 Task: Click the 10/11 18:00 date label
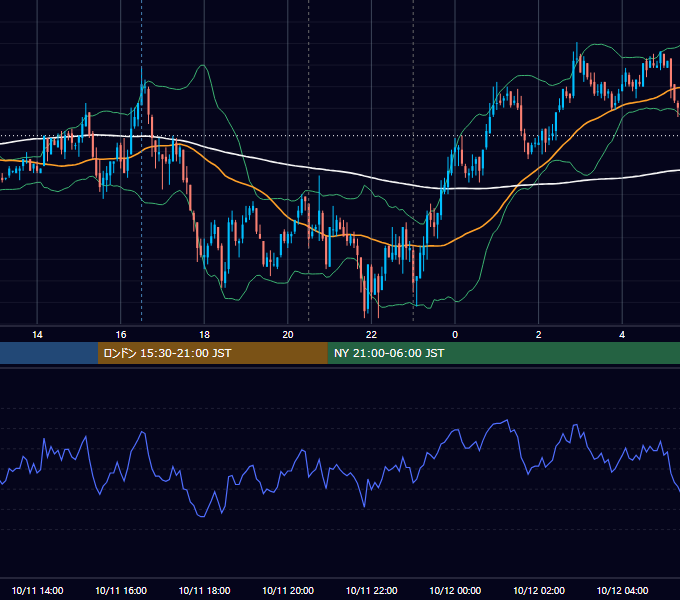204,590
